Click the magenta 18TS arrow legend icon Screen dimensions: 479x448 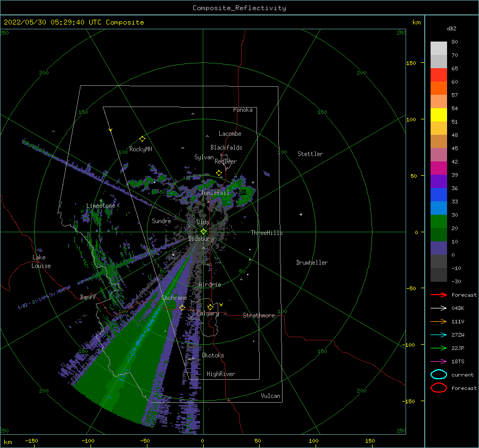439,362
